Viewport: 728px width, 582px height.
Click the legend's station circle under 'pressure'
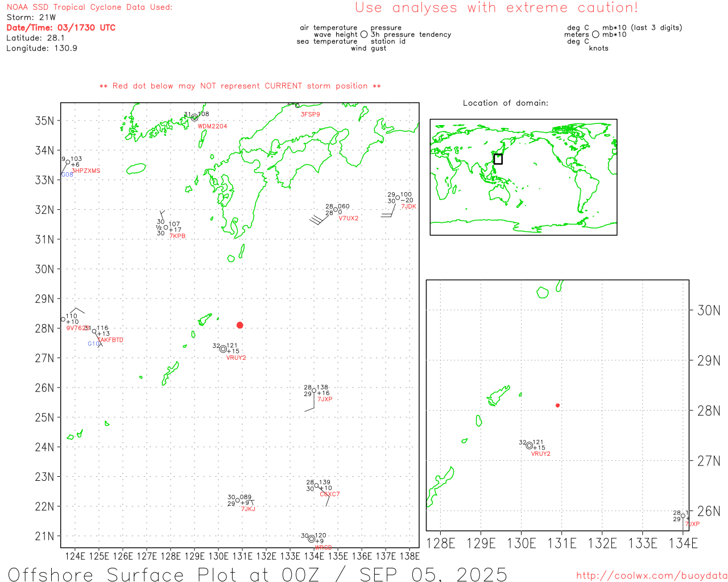(364, 35)
